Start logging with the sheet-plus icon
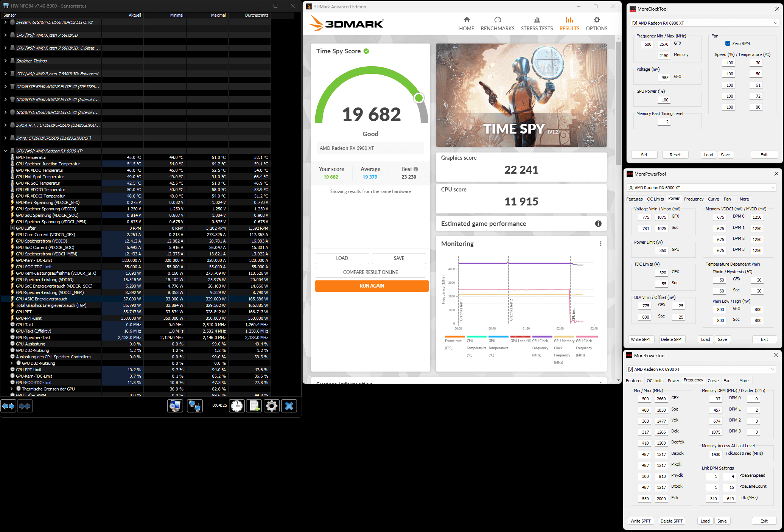The width and height of the screenshot is (784, 532). pos(254,406)
